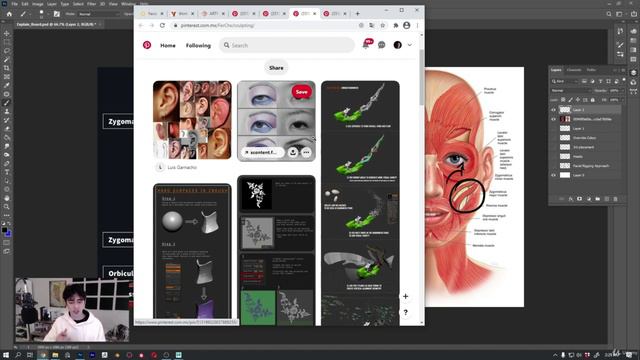Click the Pinterest Home link

click(x=168, y=45)
